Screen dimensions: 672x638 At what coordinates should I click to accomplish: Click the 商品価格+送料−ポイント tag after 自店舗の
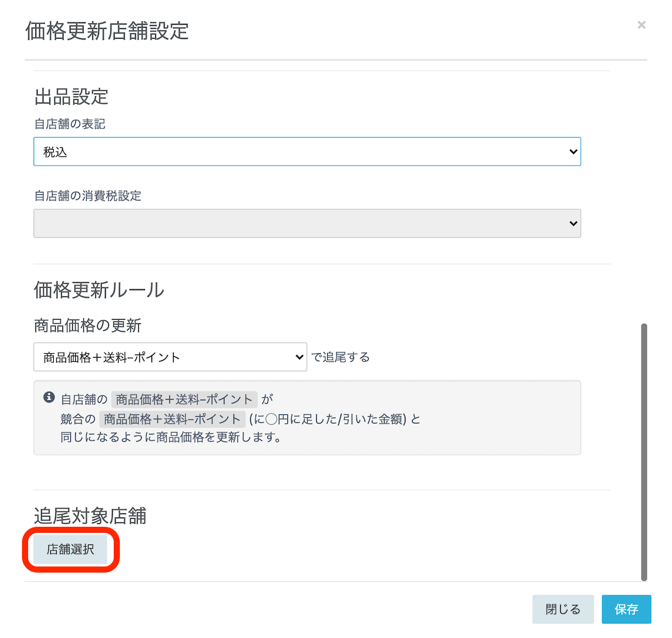(x=184, y=400)
